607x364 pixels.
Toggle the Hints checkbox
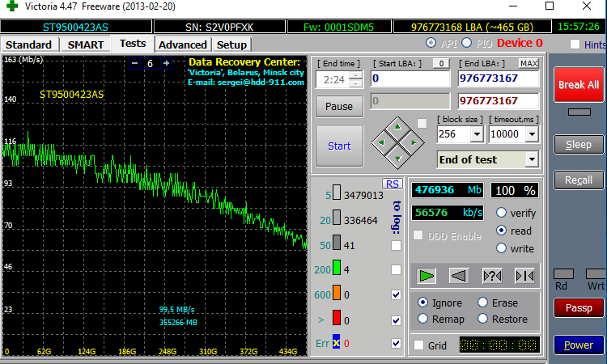coord(575,44)
